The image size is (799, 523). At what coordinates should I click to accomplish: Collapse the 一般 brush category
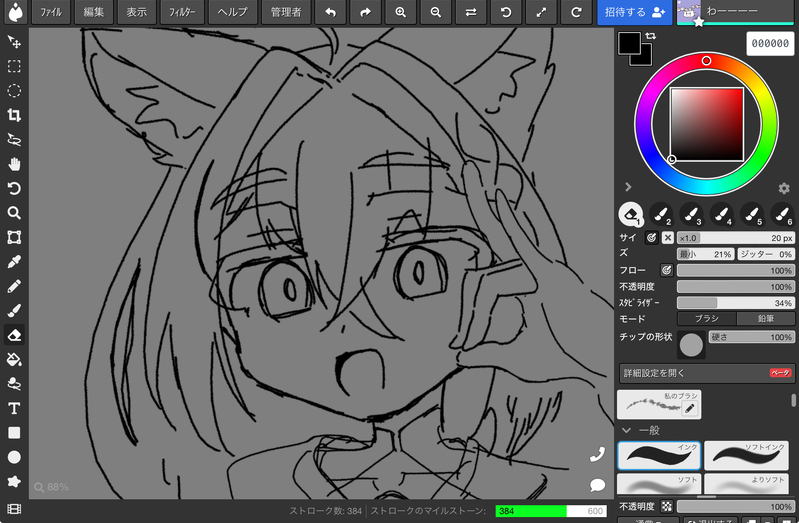pyautogui.click(x=627, y=430)
